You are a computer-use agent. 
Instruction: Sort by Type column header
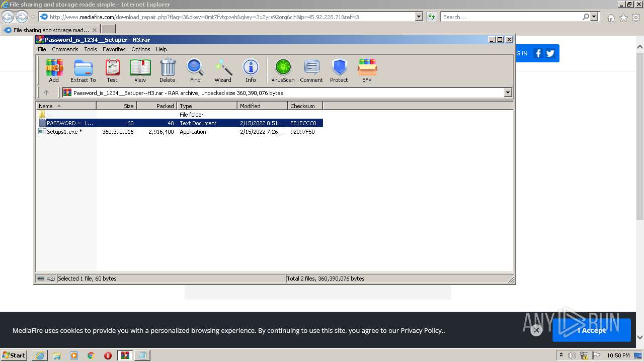(x=207, y=106)
